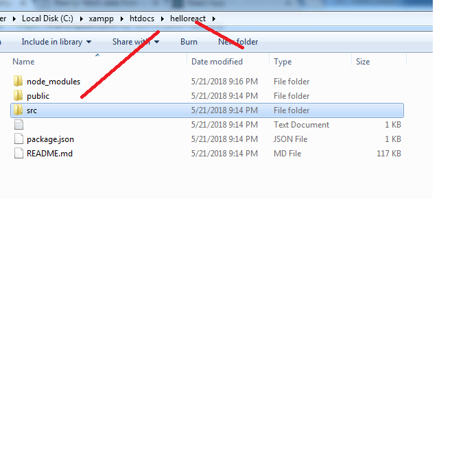Open the Share with dropdown
Viewport: 476px width, 452px height.
coord(136,42)
